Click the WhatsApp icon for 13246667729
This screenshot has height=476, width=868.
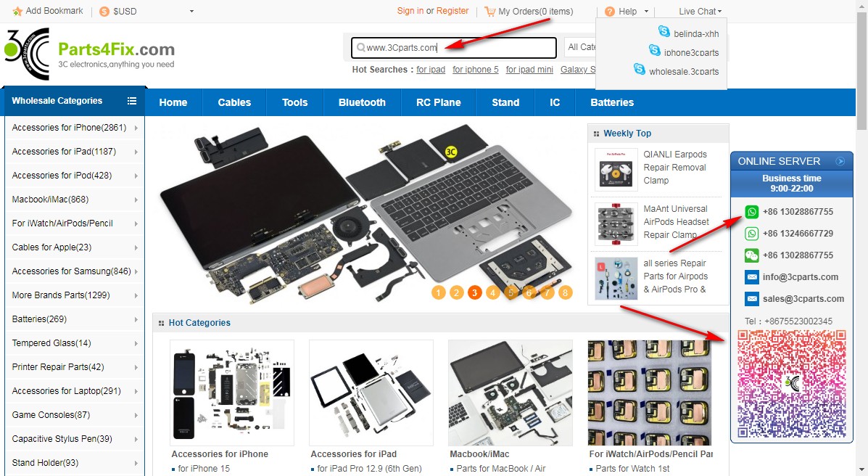[x=752, y=234]
